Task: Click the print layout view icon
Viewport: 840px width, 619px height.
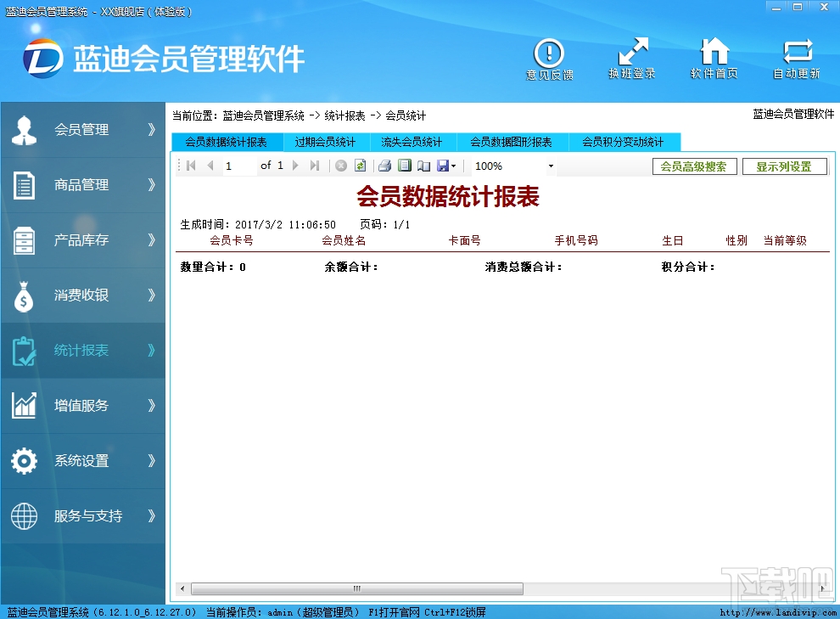Action: click(403, 166)
